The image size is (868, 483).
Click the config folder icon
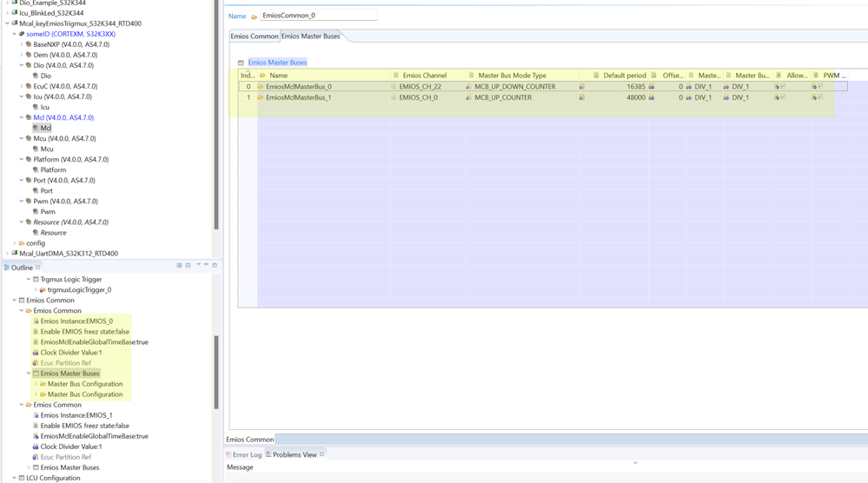[22, 243]
